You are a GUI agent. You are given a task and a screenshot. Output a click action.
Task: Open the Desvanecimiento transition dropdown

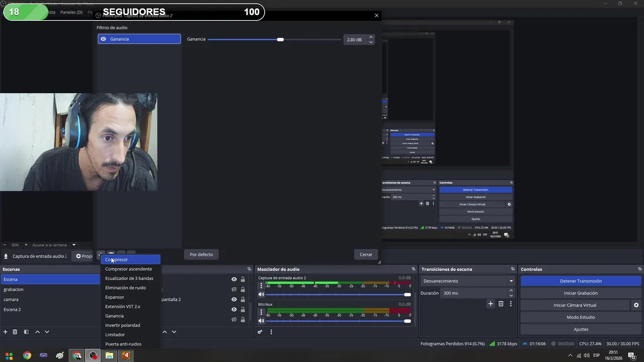pyautogui.click(x=468, y=281)
